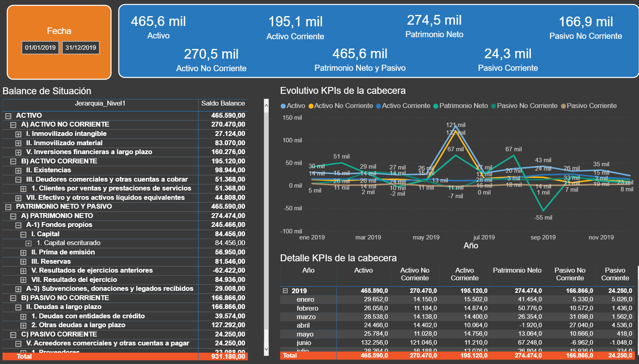Screen dimensions: 639x364
Task: Select the 465,6 mil Activo KPI card
Action: click(x=158, y=27)
